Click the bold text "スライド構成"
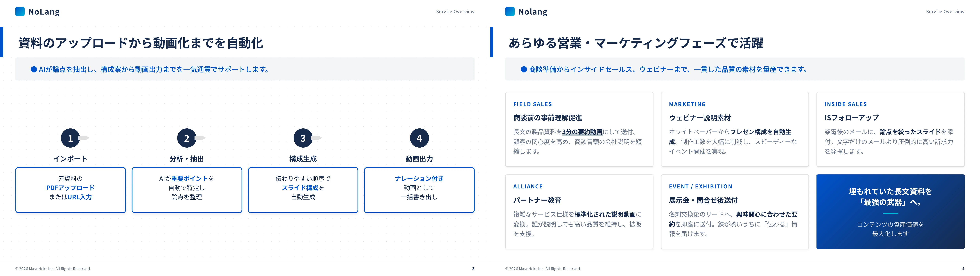 point(300,188)
